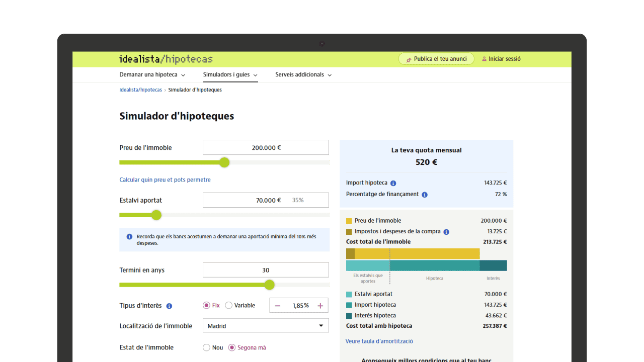This screenshot has width=644, height=362.
Task: Open Veure taula d'amortització link
Action: click(379, 341)
